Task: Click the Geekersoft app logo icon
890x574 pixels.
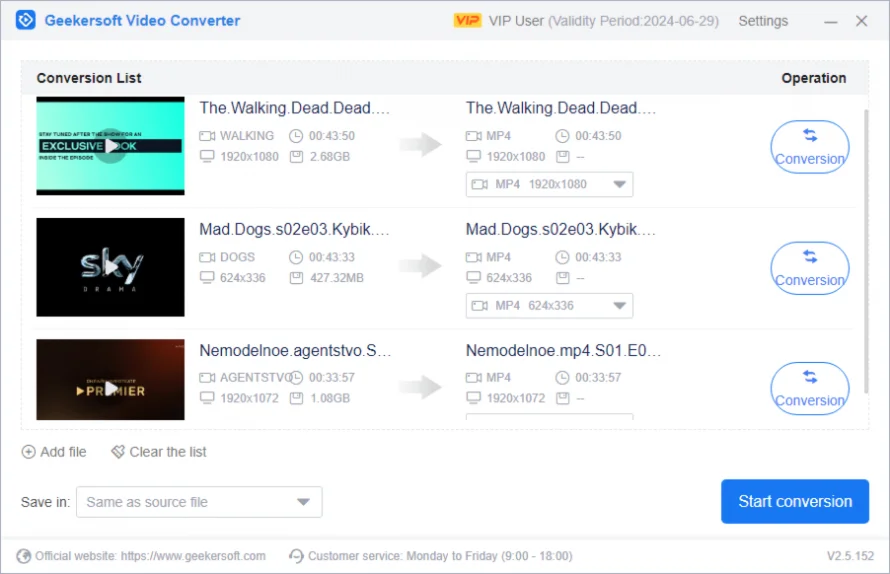Action: [x=26, y=20]
